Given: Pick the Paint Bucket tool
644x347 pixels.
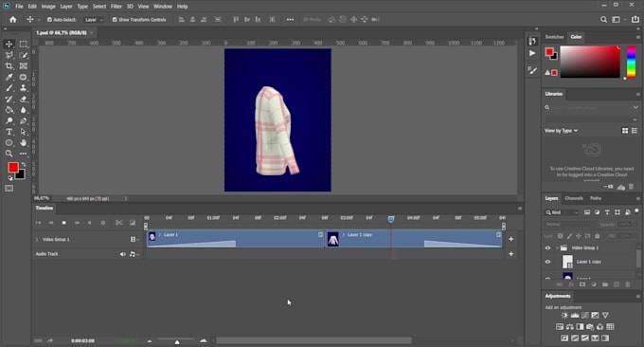Looking at the screenshot, I should point(9,110).
